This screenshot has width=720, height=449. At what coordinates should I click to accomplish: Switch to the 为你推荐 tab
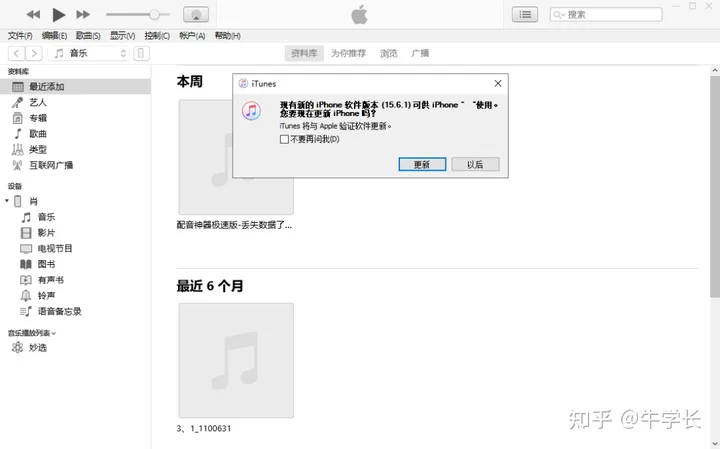(349, 54)
